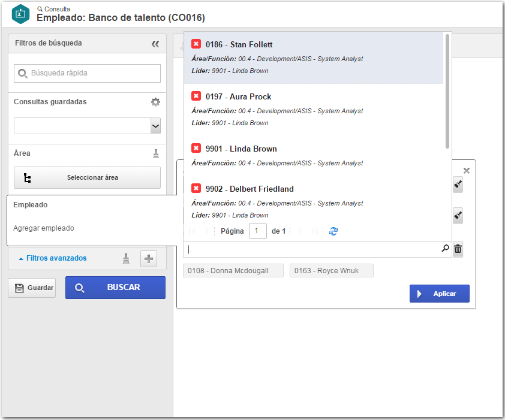Click the upper brush clear icon in popup
Image resolution: width=505 pixels, height=420 pixels.
[458, 185]
